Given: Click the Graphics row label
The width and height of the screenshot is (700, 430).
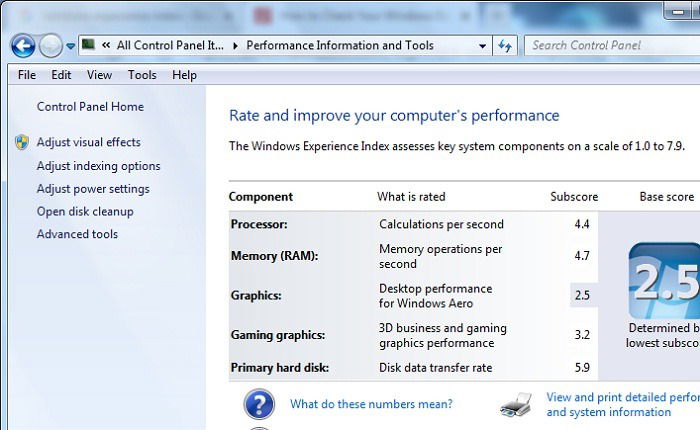Looking at the screenshot, I should click(x=256, y=295).
